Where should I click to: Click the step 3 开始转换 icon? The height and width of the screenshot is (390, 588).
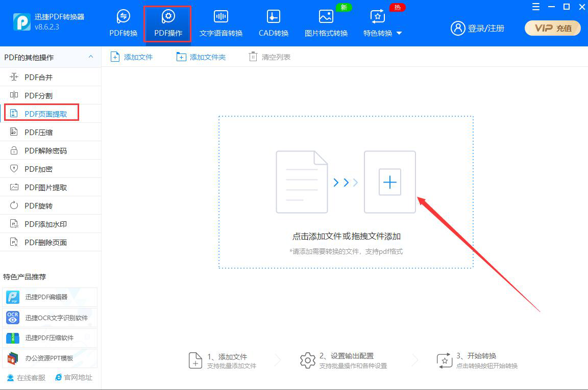(445, 360)
